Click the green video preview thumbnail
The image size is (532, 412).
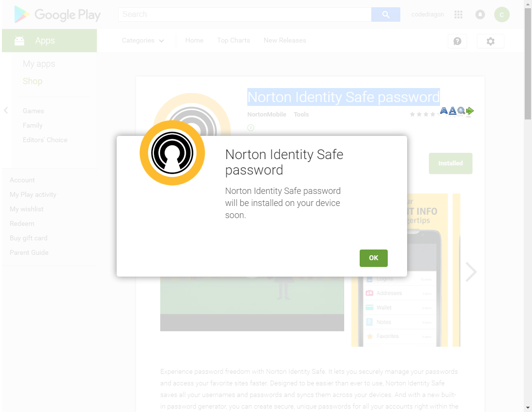pyautogui.click(x=252, y=304)
